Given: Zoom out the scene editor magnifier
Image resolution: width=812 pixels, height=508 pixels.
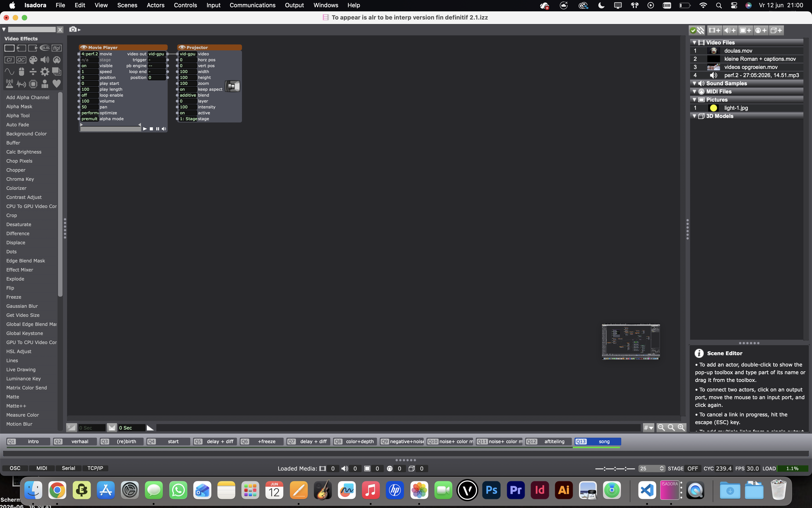Looking at the screenshot, I should 661,427.
